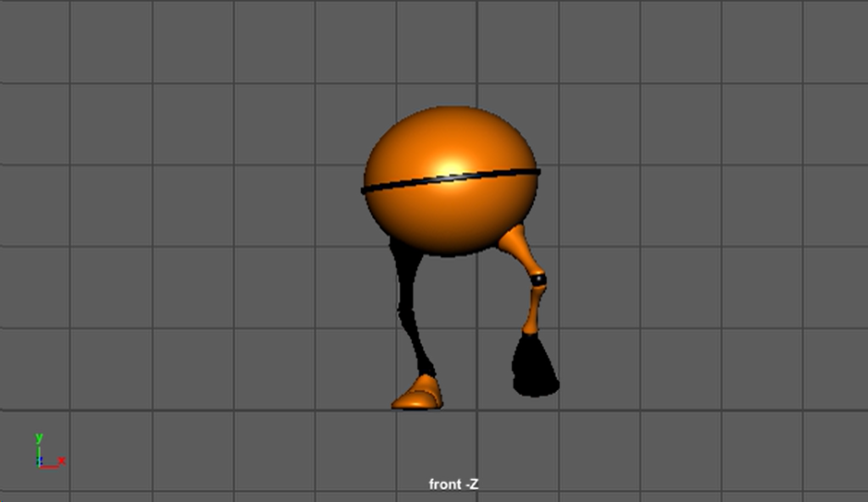
Task: Select the black foot of right leg
Action: pyautogui.click(x=535, y=365)
